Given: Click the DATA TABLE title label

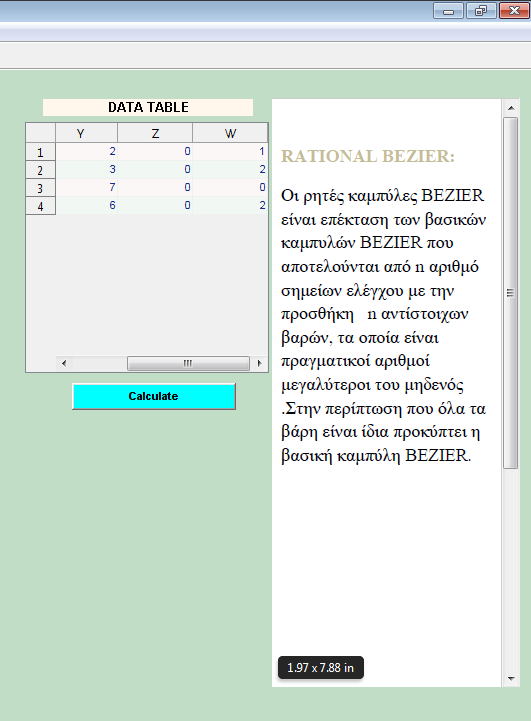Looking at the screenshot, I should [x=148, y=107].
